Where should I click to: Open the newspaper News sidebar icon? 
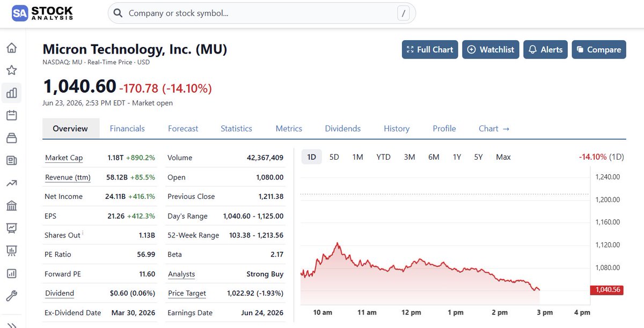click(x=11, y=160)
